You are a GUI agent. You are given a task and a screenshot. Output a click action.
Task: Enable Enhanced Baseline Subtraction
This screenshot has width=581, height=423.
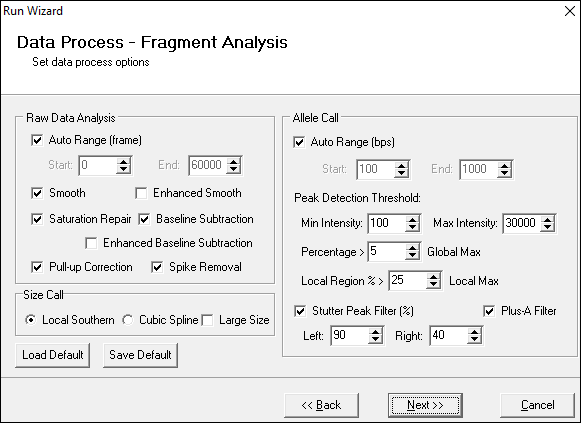click(91, 243)
